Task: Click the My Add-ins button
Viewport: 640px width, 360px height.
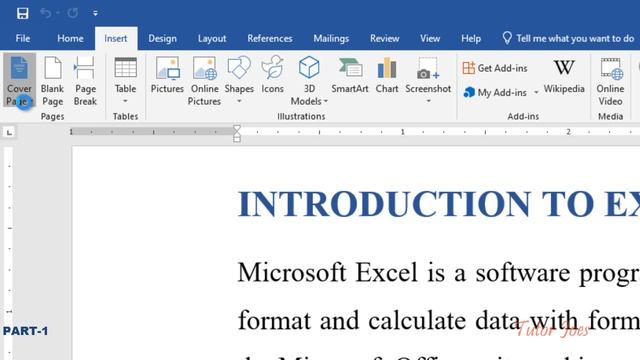Action: [495, 93]
